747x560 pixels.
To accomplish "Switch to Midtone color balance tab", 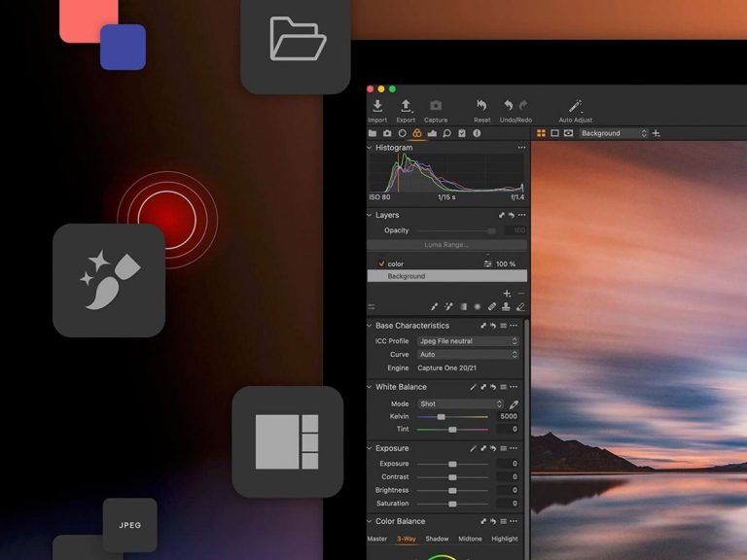I will point(470,539).
